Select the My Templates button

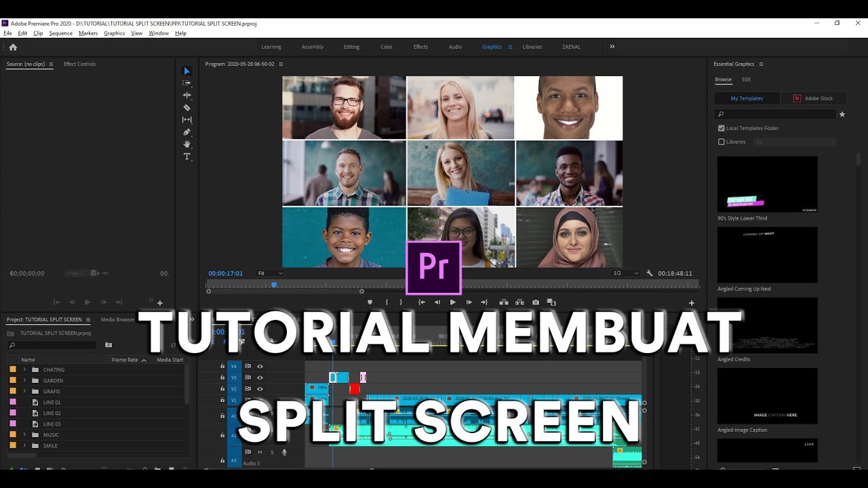[x=747, y=98]
